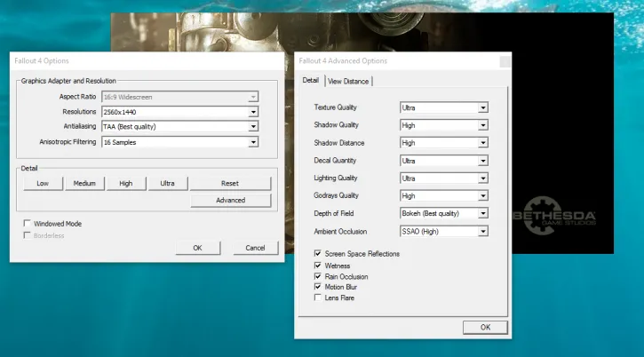Image resolution: width=644 pixels, height=357 pixels.
Task: Enable the Lens Flare checkbox
Action: 319,297
